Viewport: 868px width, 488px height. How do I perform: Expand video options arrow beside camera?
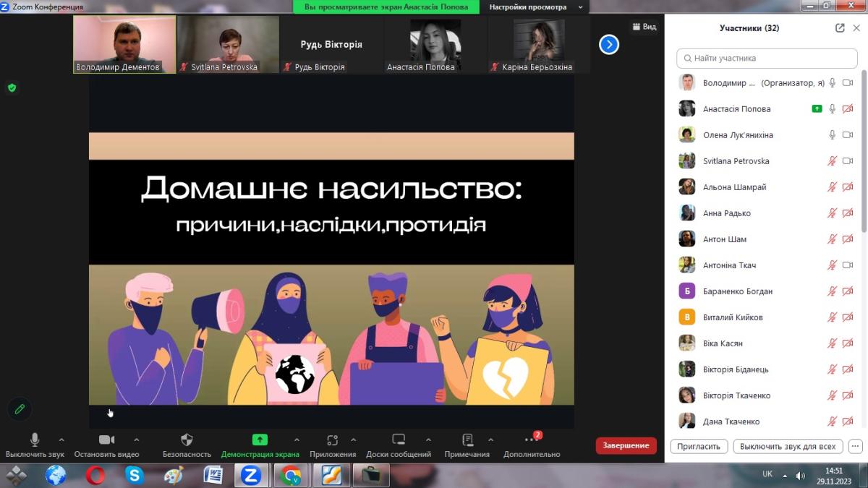click(137, 440)
